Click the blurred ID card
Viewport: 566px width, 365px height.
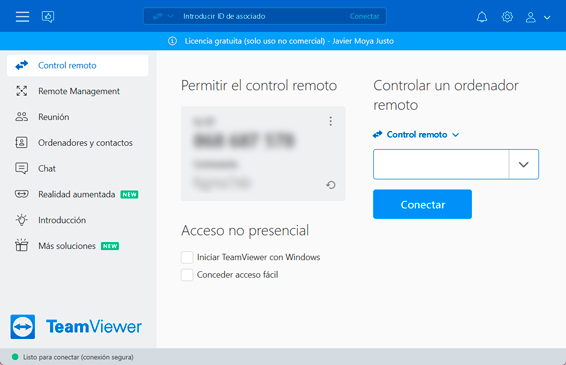(263, 154)
